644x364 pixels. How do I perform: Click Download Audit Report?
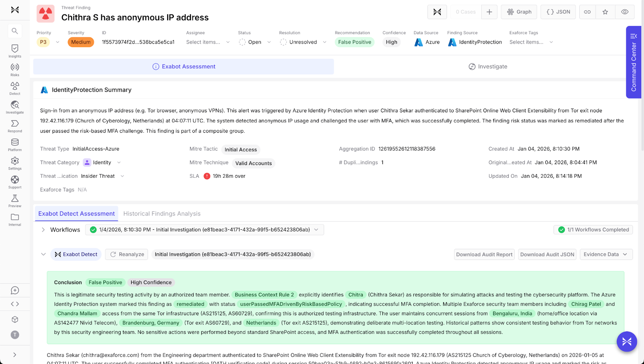click(x=484, y=254)
